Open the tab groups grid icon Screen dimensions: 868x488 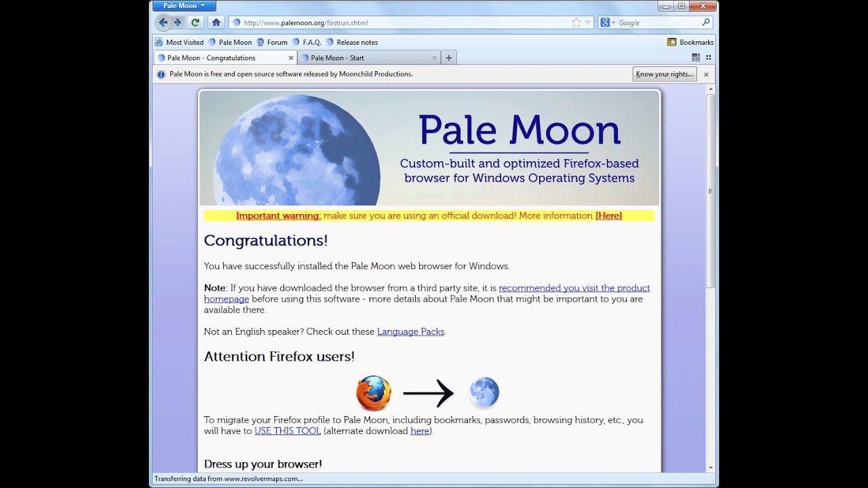tap(695, 58)
